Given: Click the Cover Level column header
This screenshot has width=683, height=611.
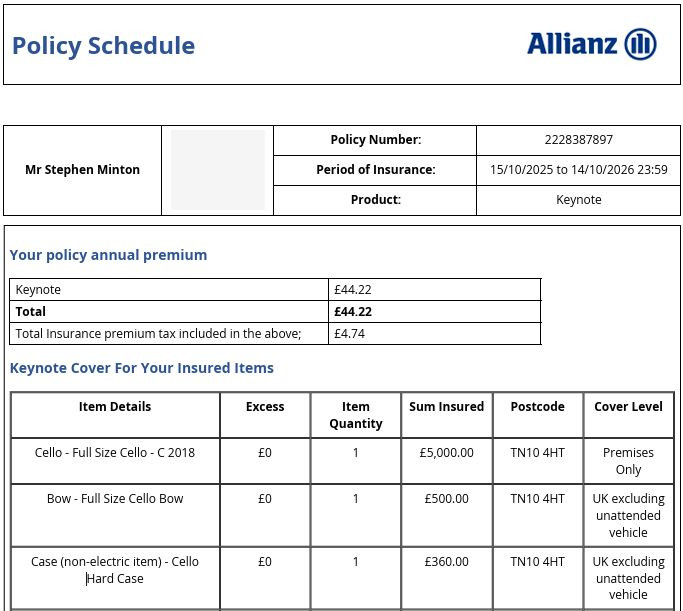Looking at the screenshot, I should pos(628,407).
